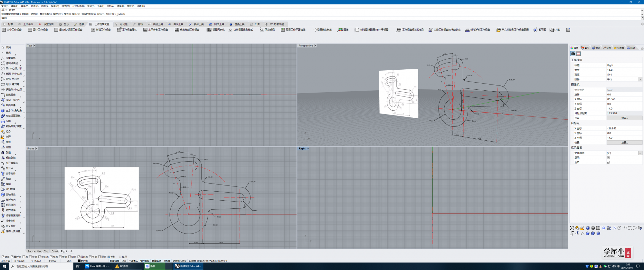Click 放置 button under target 位置

[624, 143]
